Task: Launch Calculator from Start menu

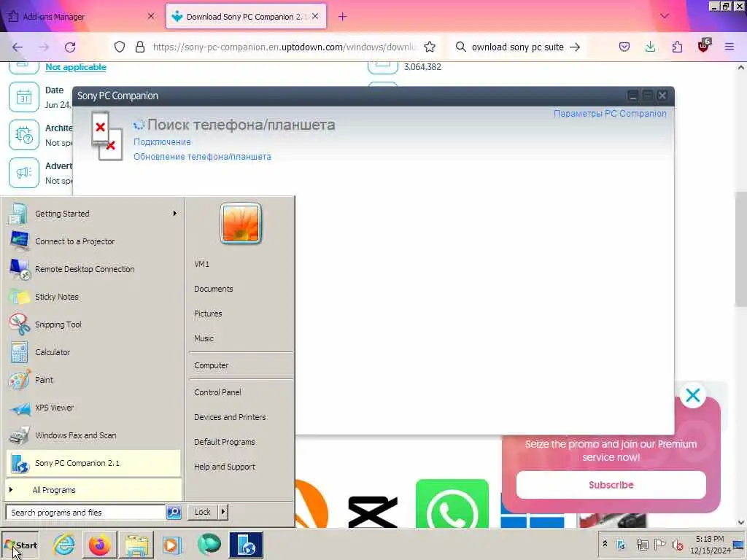Action: 93,352
